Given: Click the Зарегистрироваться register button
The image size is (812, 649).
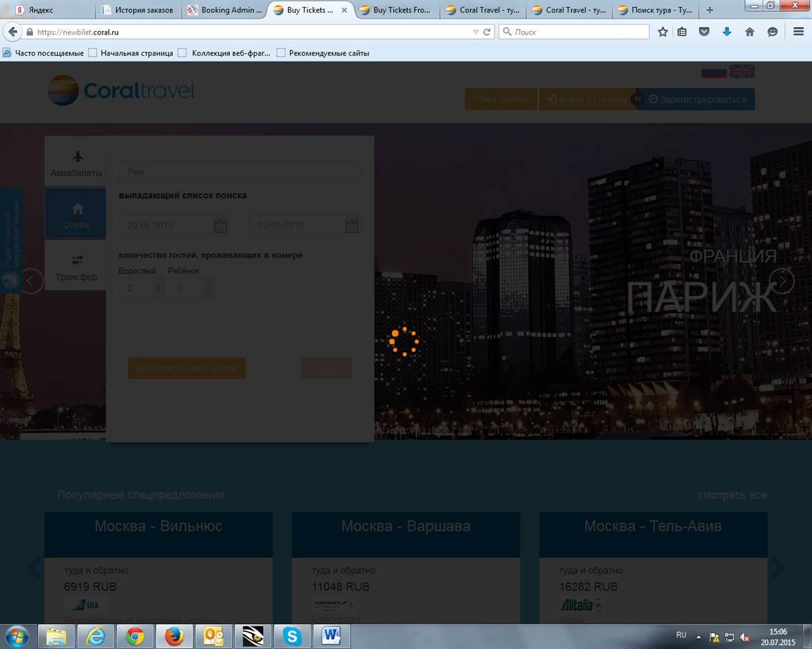Looking at the screenshot, I should point(697,99).
